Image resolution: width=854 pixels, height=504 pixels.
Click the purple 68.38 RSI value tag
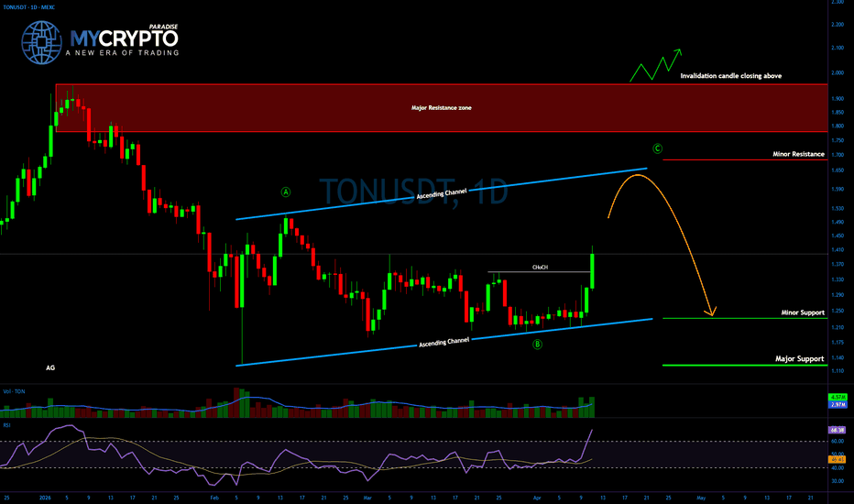[836, 430]
